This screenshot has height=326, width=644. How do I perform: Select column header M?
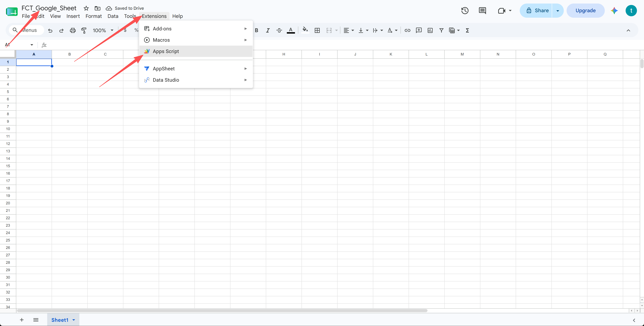pos(462,54)
